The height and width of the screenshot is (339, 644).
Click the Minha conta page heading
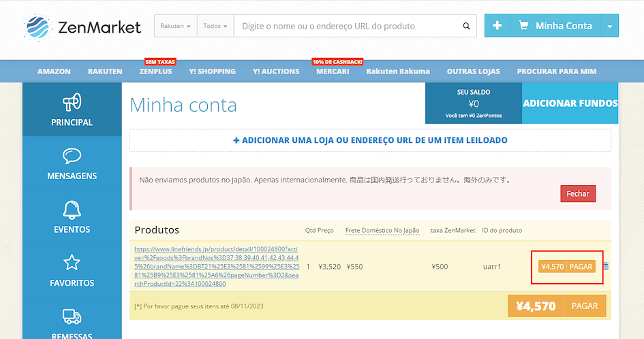183,105
